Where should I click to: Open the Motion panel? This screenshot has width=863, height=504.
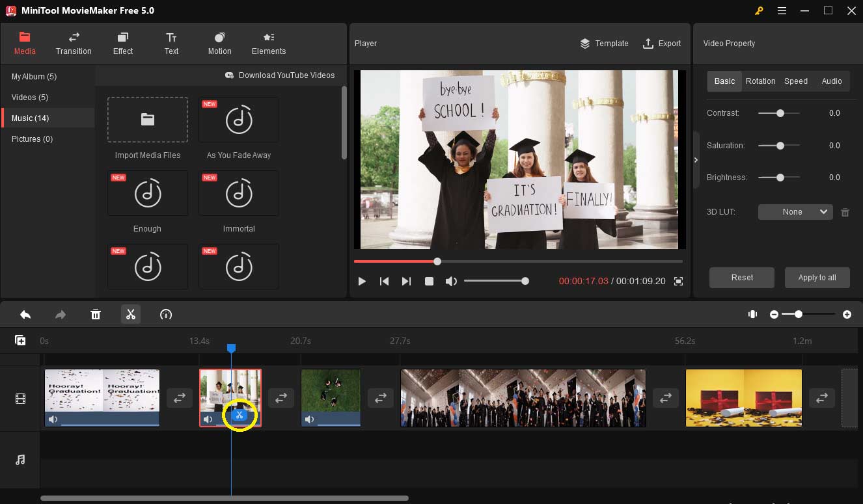coord(219,44)
